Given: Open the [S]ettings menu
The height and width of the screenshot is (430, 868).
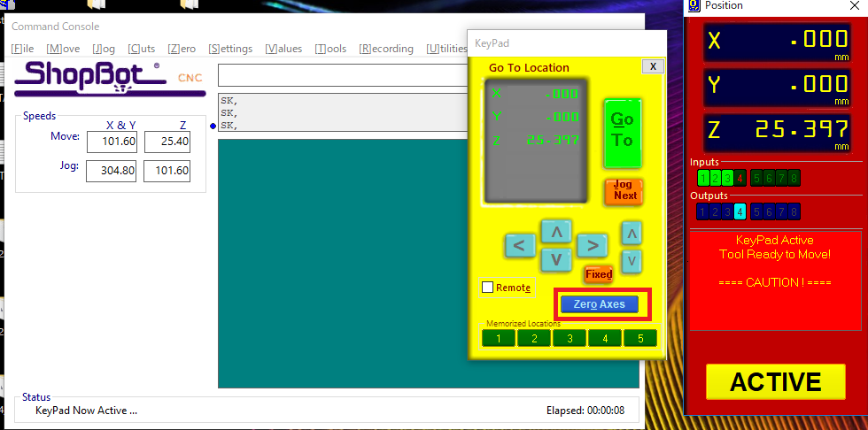Looking at the screenshot, I should [230, 49].
